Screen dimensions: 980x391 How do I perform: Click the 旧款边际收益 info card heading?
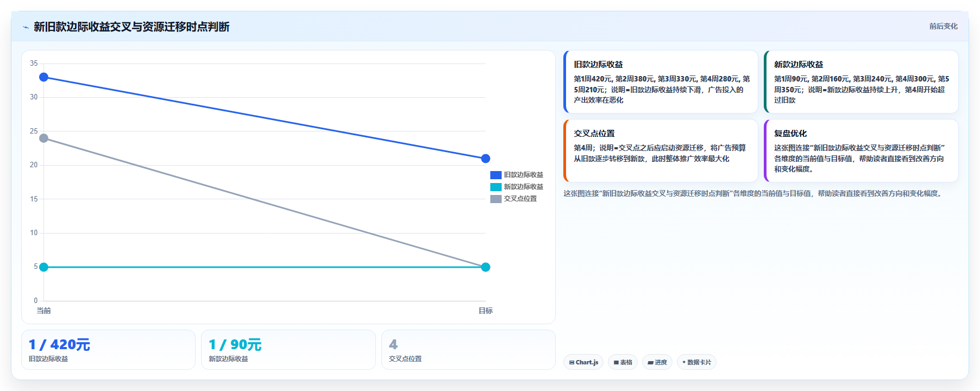[x=598, y=65]
